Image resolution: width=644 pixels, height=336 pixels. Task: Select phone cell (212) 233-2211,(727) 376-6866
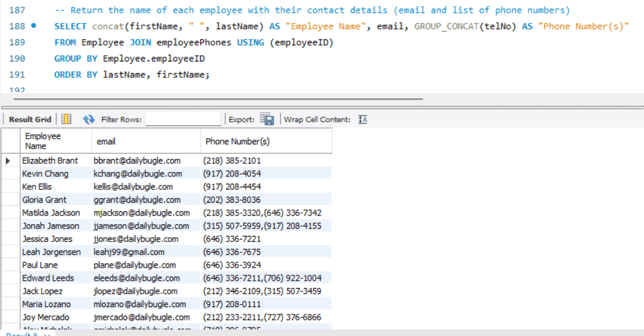(266, 318)
